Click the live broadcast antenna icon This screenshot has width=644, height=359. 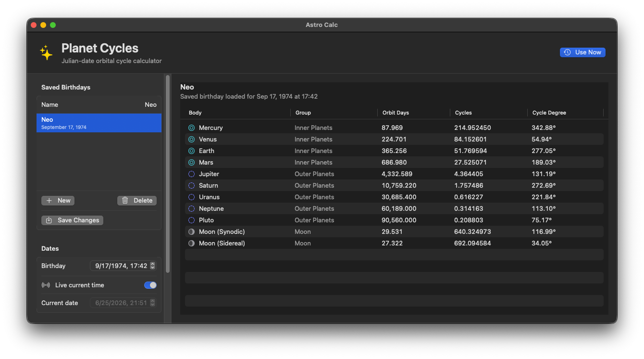click(x=46, y=285)
